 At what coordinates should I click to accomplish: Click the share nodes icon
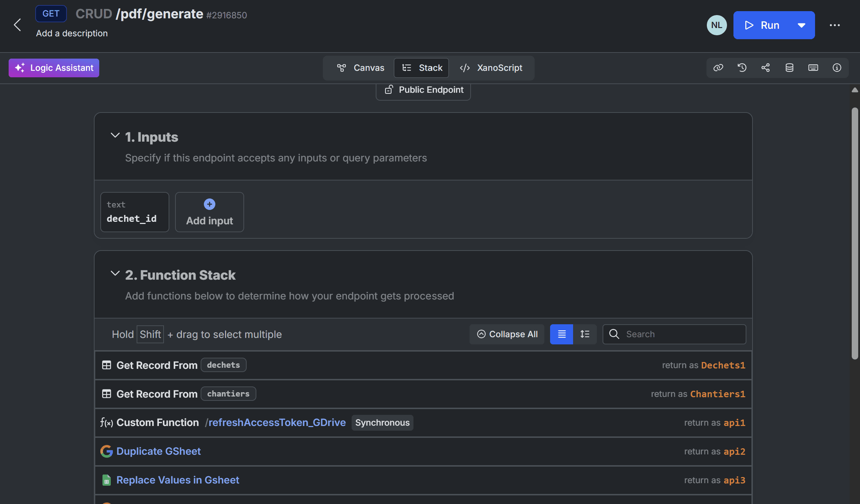765,68
